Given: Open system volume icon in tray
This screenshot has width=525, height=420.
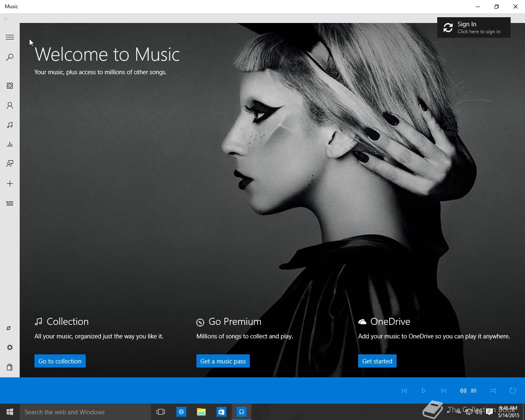Looking at the screenshot, I should point(479,412).
